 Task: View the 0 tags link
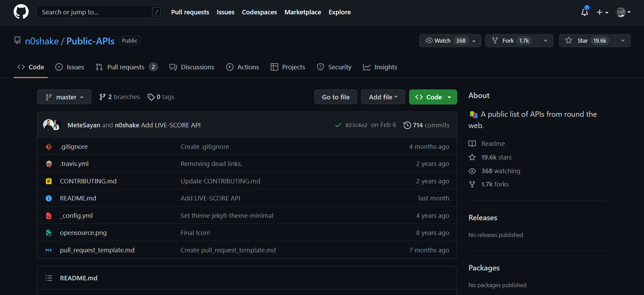[x=161, y=97]
